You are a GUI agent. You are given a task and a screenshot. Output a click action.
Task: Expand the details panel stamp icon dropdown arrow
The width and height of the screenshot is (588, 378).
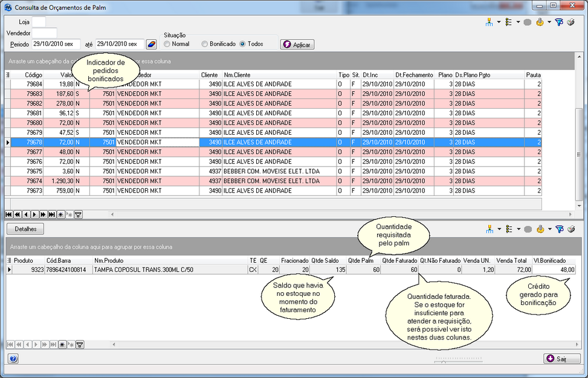(550, 229)
